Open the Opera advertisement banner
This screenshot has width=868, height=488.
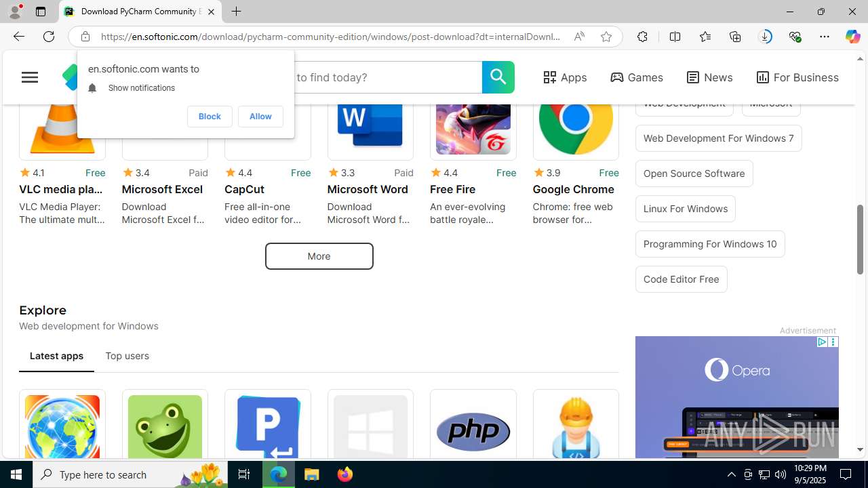click(x=736, y=397)
